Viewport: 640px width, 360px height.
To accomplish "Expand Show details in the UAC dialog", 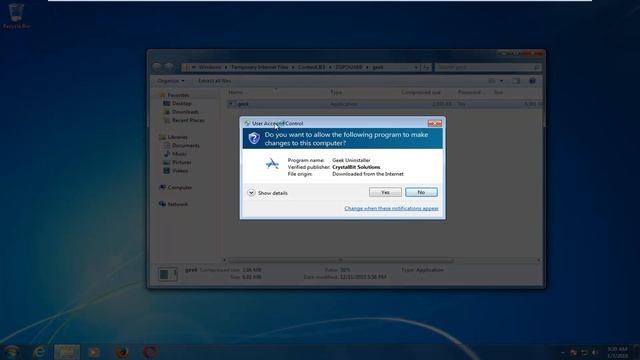I will point(267,193).
